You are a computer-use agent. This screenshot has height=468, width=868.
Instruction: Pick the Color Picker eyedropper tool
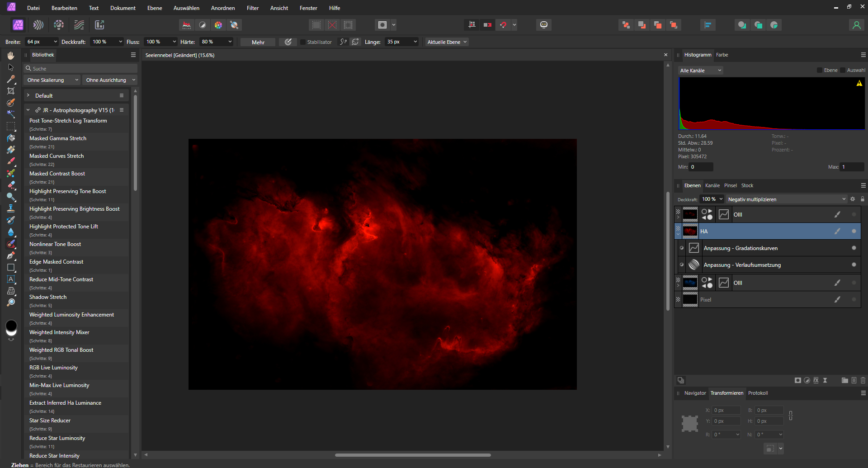[x=11, y=79]
